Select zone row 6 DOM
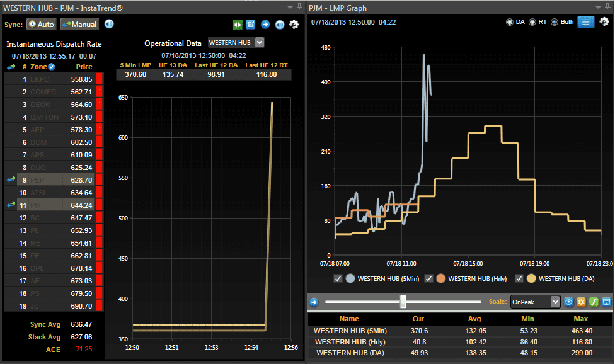This screenshot has width=615, height=364. tap(54, 142)
